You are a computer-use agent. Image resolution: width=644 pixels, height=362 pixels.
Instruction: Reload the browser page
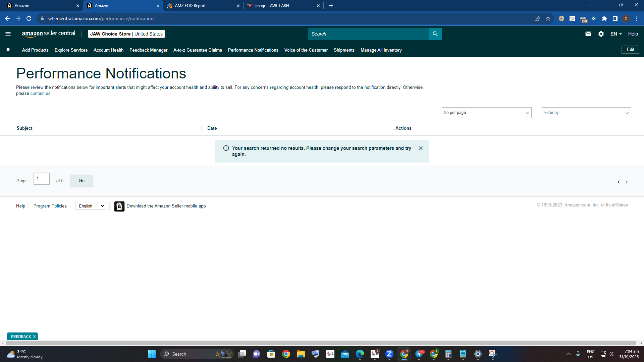point(29,18)
